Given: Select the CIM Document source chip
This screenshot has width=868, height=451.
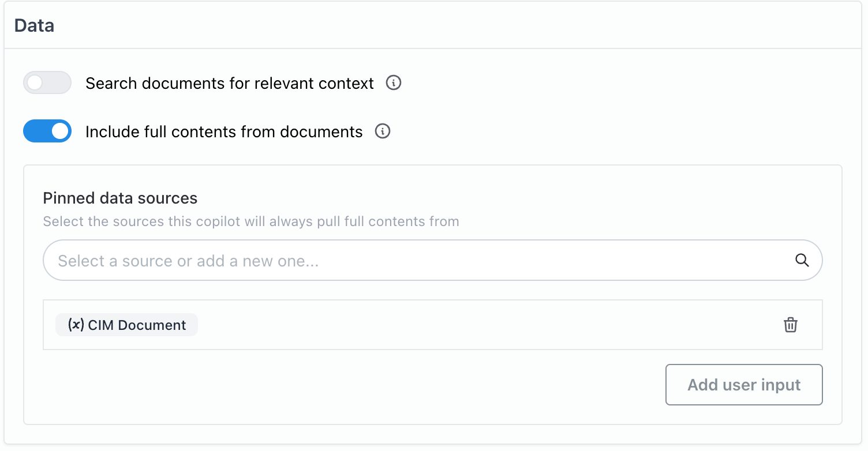Looking at the screenshot, I should coord(137,325).
